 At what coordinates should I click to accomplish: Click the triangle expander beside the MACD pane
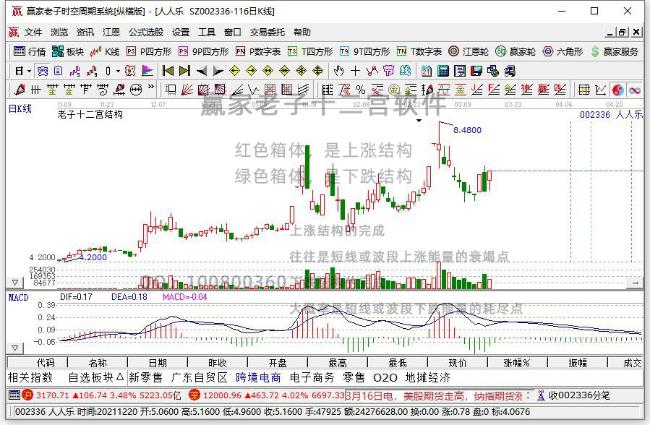[15, 347]
